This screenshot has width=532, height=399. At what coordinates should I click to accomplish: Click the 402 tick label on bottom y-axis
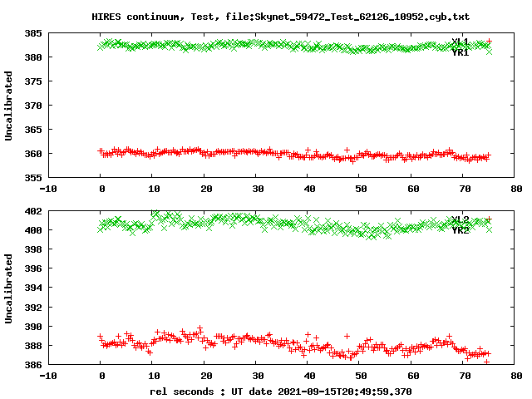[x=33, y=211]
